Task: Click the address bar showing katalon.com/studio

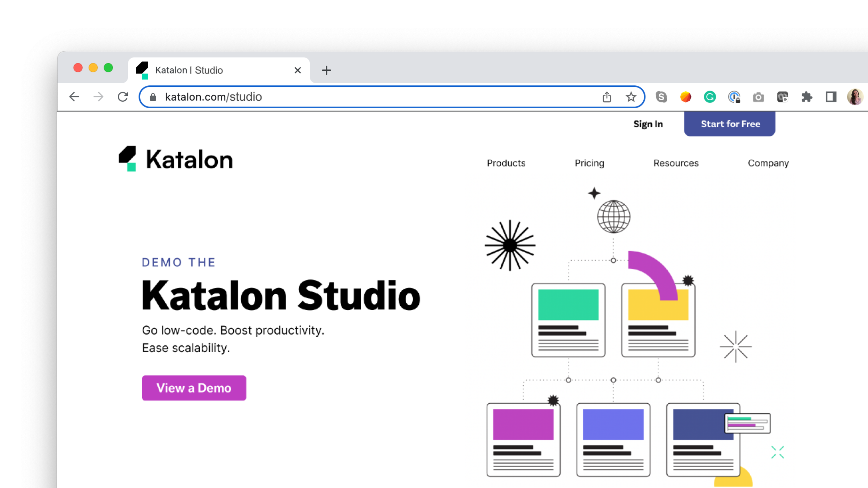Action: pos(392,97)
